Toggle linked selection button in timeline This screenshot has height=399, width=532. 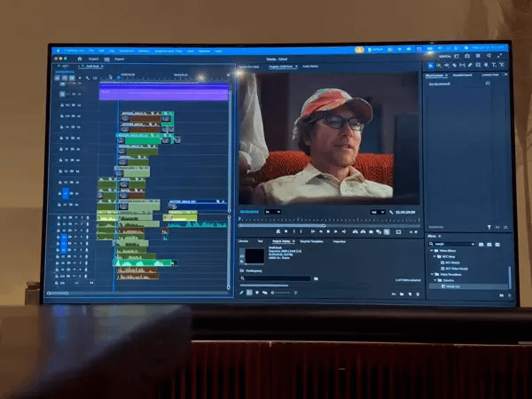pos(72,78)
